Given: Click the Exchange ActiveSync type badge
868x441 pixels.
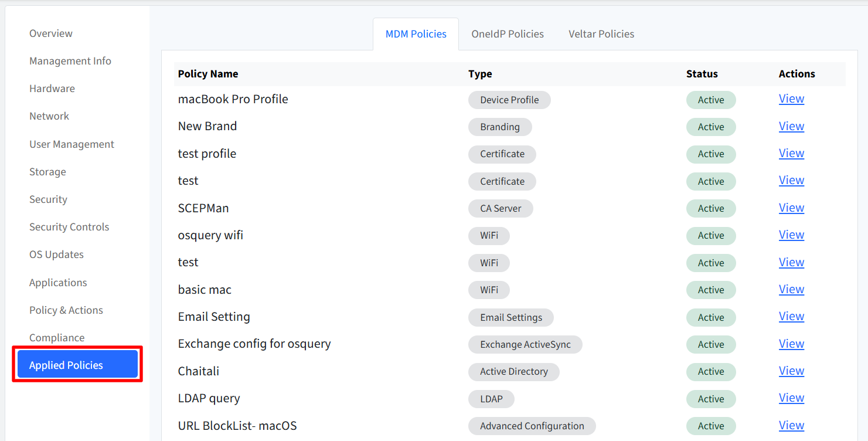Looking at the screenshot, I should click(525, 344).
